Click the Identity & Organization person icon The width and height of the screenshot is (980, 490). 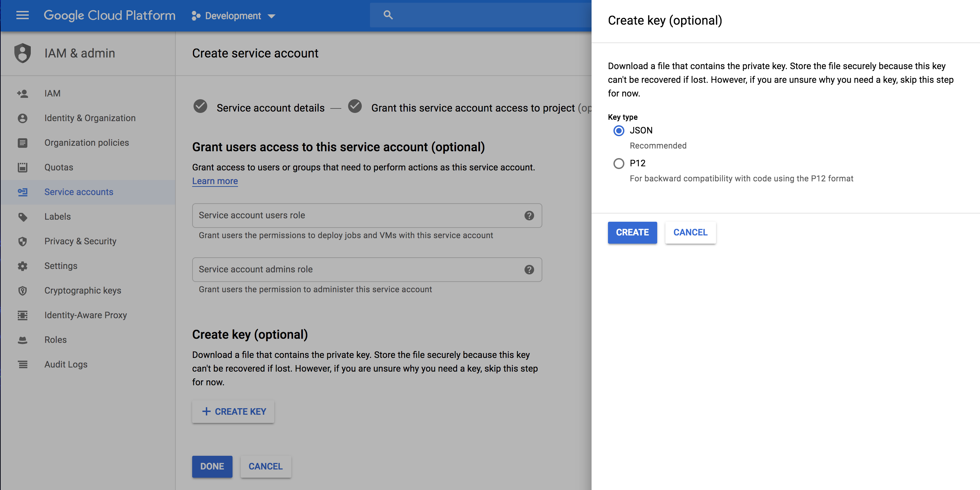(23, 118)
